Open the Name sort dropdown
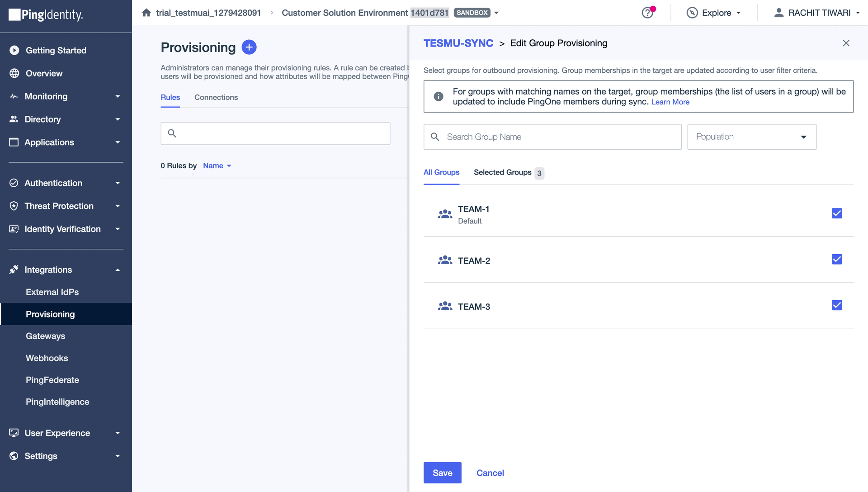Viewport: 868px width, 492px height. point(217,166)
